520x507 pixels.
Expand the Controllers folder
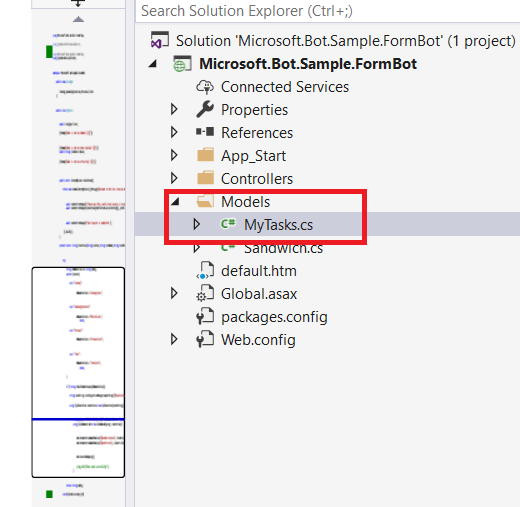point(174,178)
